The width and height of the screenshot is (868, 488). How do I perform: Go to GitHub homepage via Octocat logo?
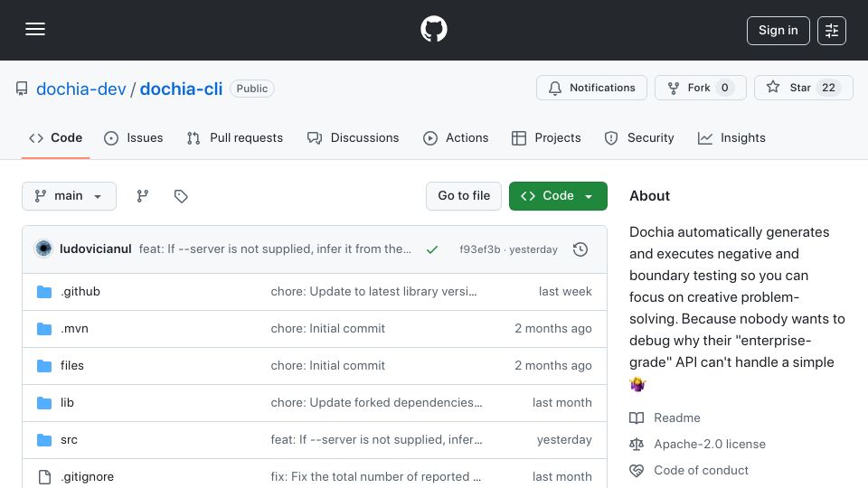(x=433, y=29)
